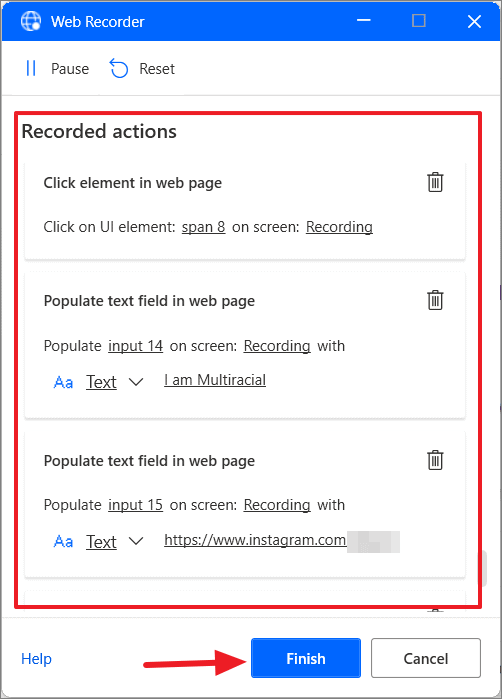The height and width of the screenshot is (699, 502).
Task: Edit the 'I am Multiracial' text value
Action: pyautogui.click(x=215, y=380)
